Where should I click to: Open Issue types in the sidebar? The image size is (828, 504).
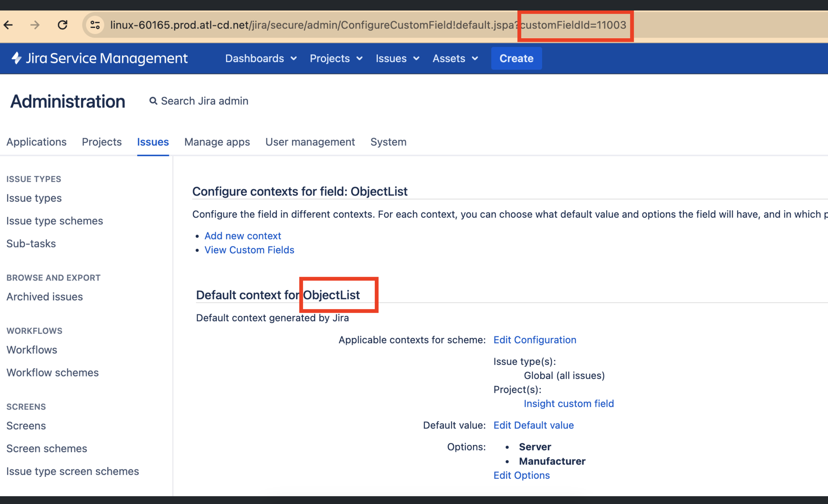[34, 198]
